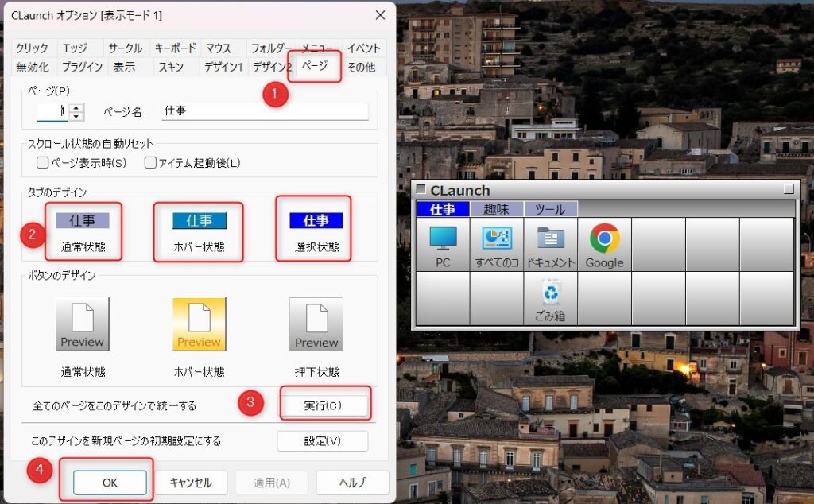Click the 押下状態 Preview button design
Viewport: 814px width, 504px height.
[x=315, y=322]
